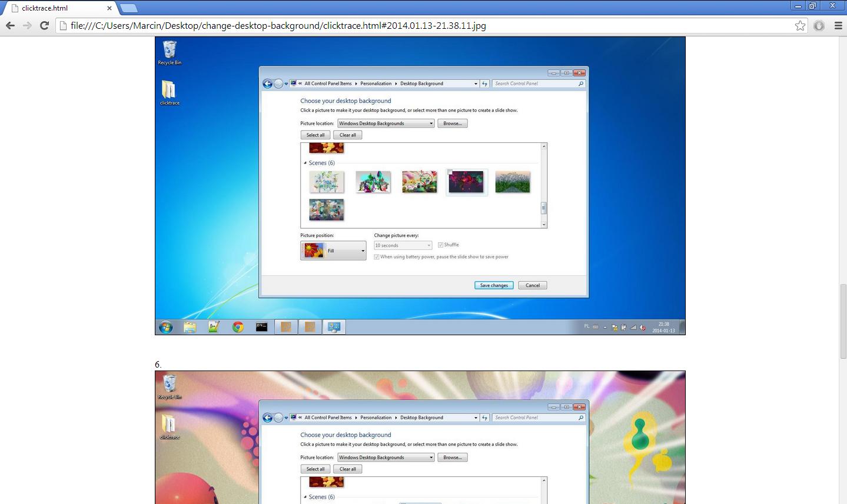Open a new Chrome tab
This screenshot has width=847, height=504.
pyautogui.click(x=128, y=8)
